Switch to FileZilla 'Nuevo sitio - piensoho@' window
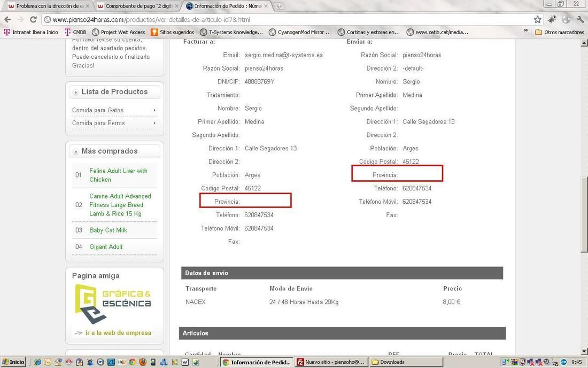The width and height of the screenshot is (588, 368). (331, 362)
